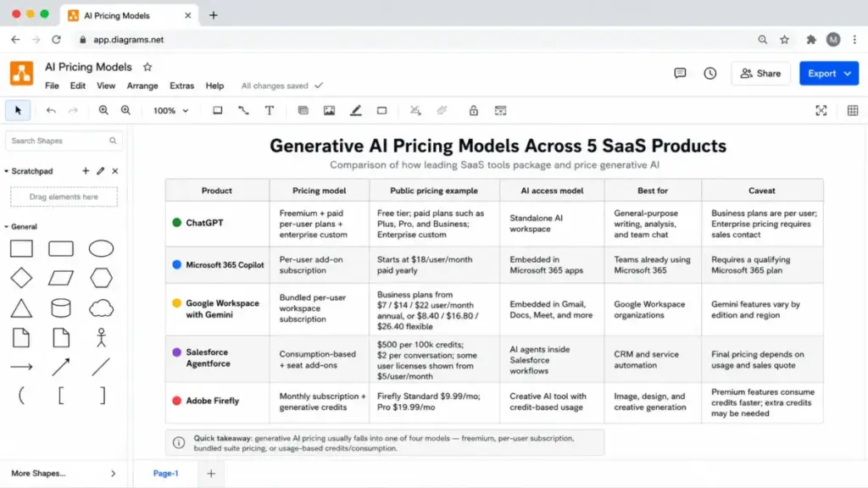Open the zoom level 100% dropdown
The height and width of the screenshot is (488, 868).
170,111
